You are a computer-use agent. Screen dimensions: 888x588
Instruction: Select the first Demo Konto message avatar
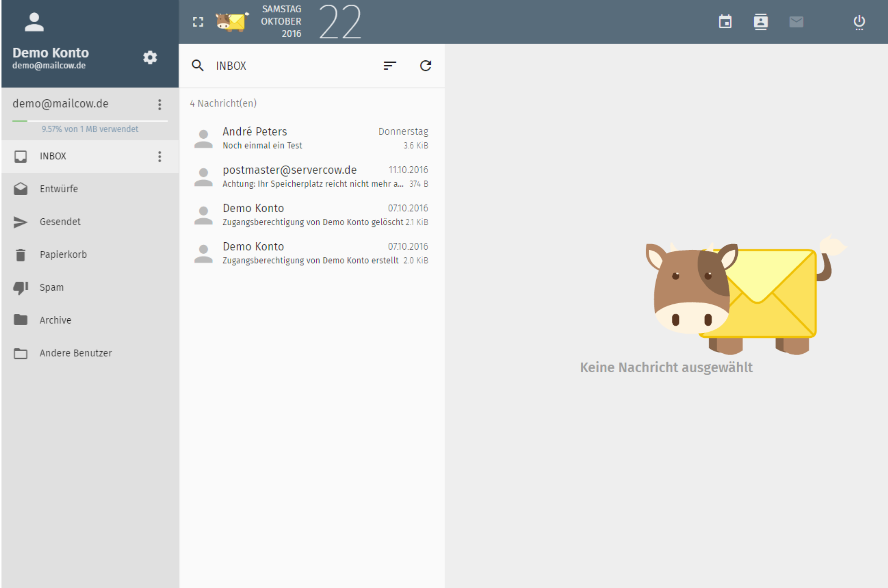[203, 215]
